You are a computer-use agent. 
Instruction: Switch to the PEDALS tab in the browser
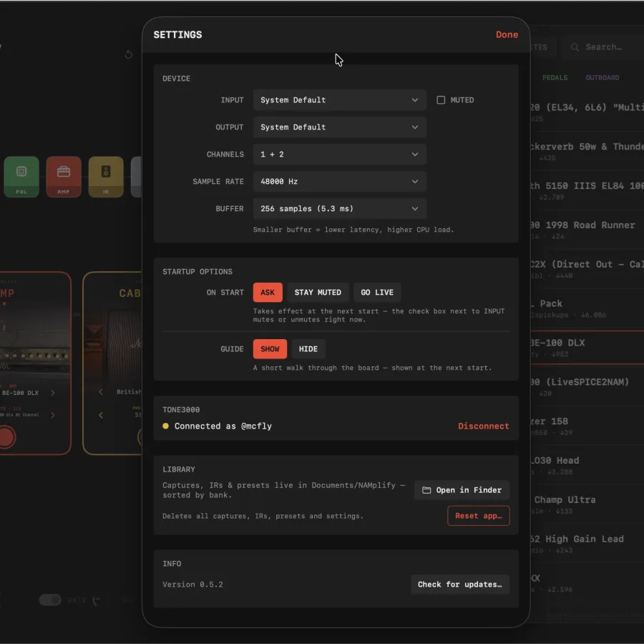[555, 77]
